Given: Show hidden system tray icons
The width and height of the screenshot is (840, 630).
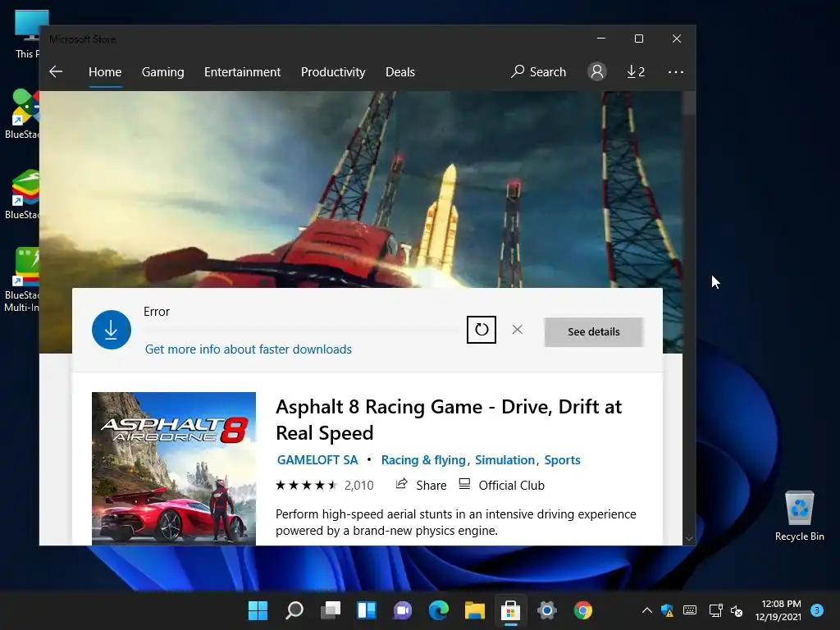Looking at the screenshot, I should coord(647,610).
